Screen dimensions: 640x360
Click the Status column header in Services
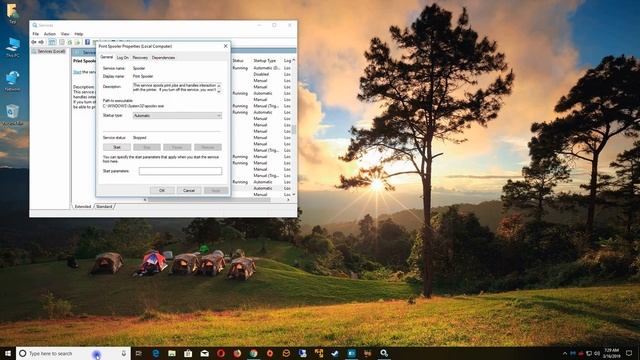[x=238, y=60]
